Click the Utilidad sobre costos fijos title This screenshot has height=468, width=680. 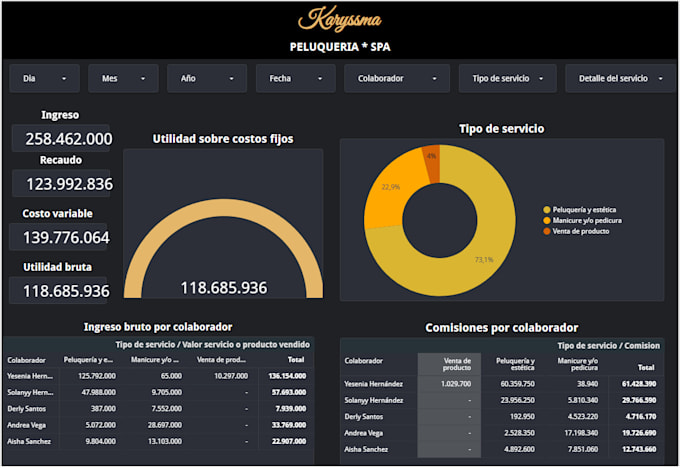click(x=223, y=139)
